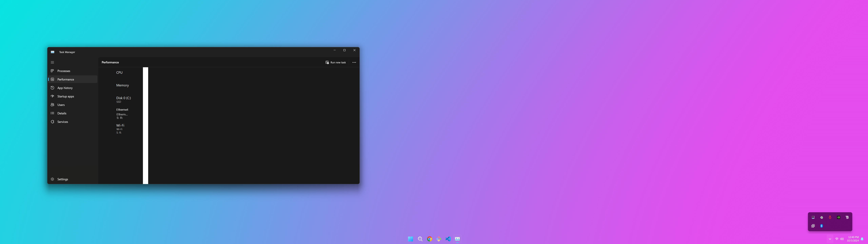Click the Bluetooth tray icon
This screenshot has width=868, height=244.
pos(822,226)
